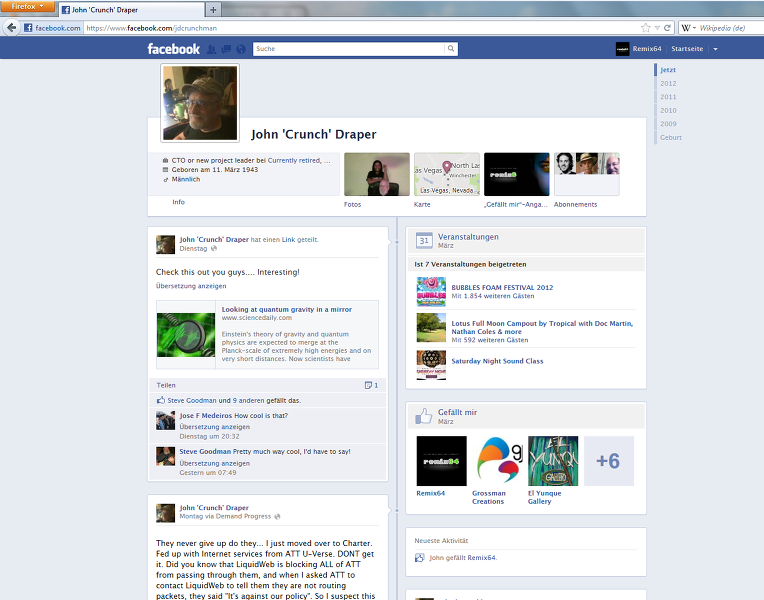Jump to 2012 on timeline
764x600 pixels.
click(668, 83)
